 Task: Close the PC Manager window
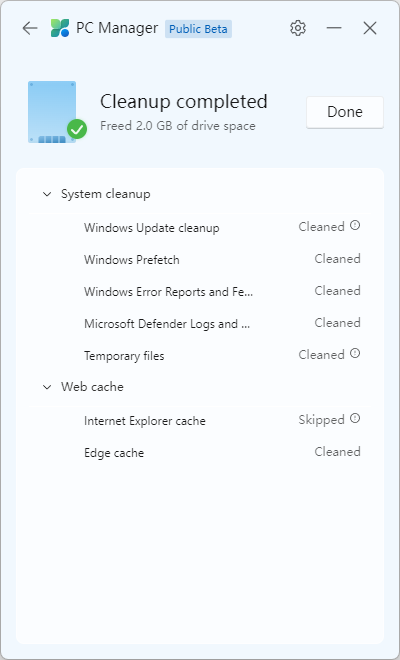tap(370, 28)
